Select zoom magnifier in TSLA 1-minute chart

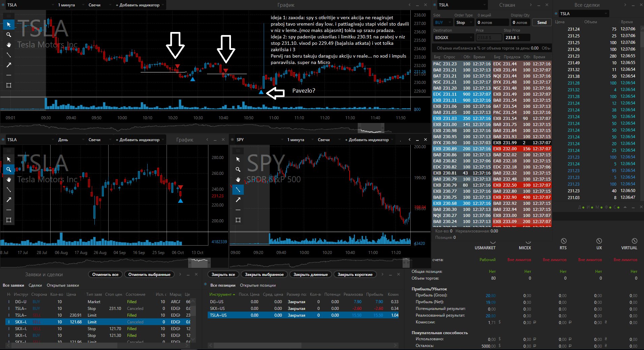point(9,35)
